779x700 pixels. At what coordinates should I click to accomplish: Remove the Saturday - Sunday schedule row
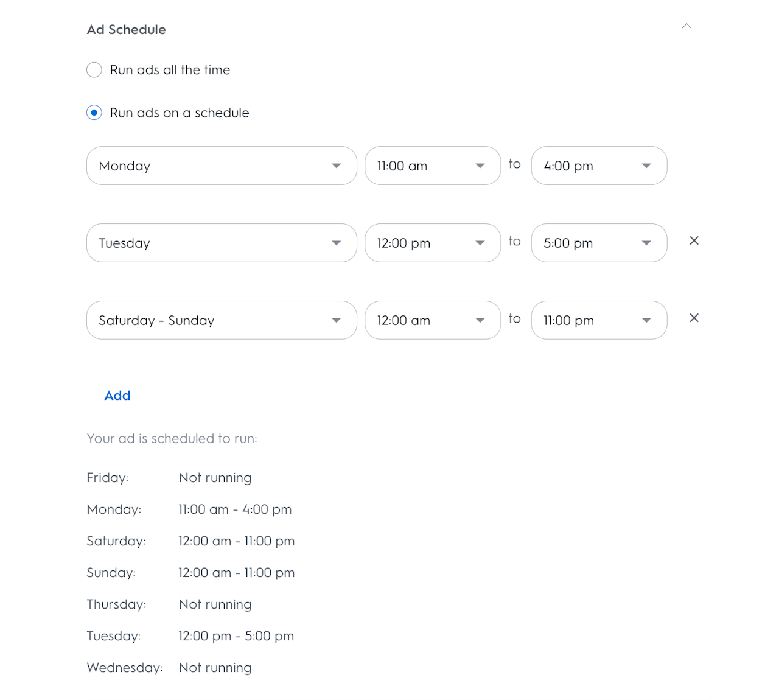tap(694, 318)
